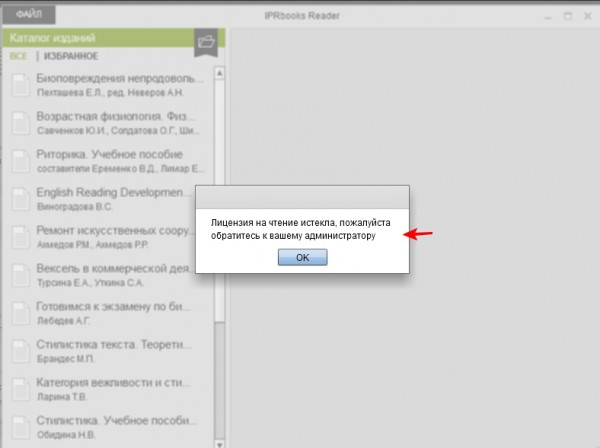
Task: Switch to the ВСЕ tab
Action: (x=19, y=56)
